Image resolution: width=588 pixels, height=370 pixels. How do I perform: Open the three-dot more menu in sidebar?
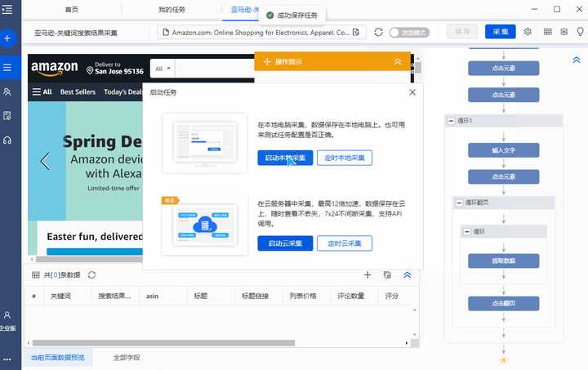[x=7, y=359]
